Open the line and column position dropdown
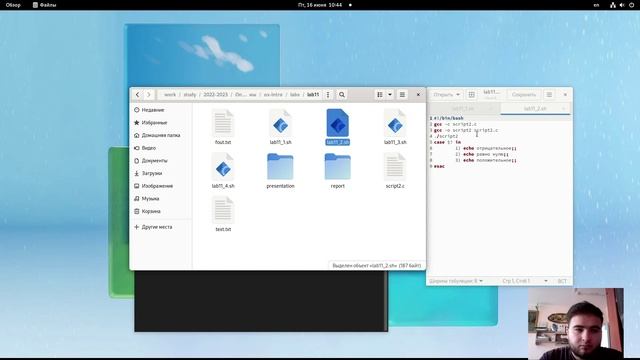 click(525, 281)
